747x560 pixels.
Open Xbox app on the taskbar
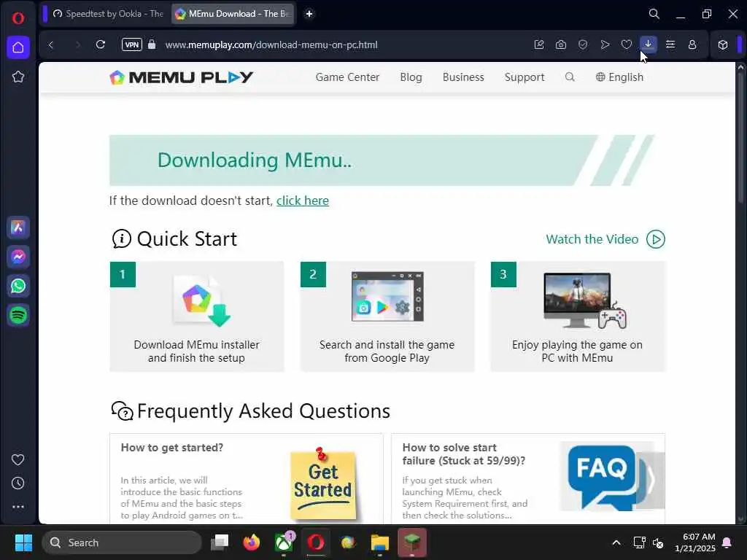[285, 542]
